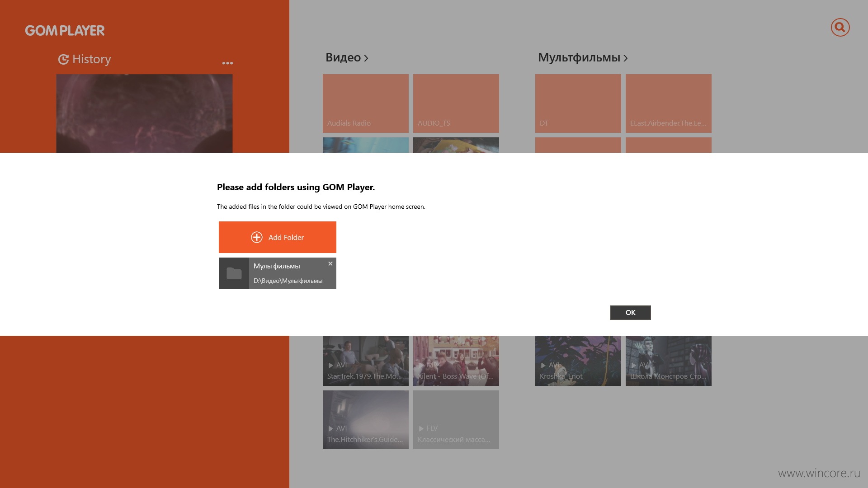The width and height of the screenshot is (868, 488).
Task: Confirm the dialog with OK
Action: click(x=630, y=313)
